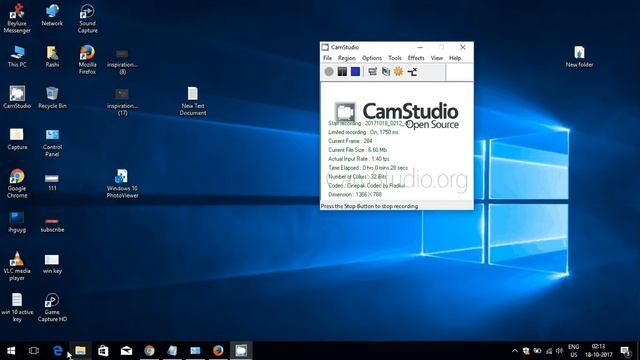Open the Mail app from the taskbar
This screenshot has height=360, width=640.
coord(126,351)
